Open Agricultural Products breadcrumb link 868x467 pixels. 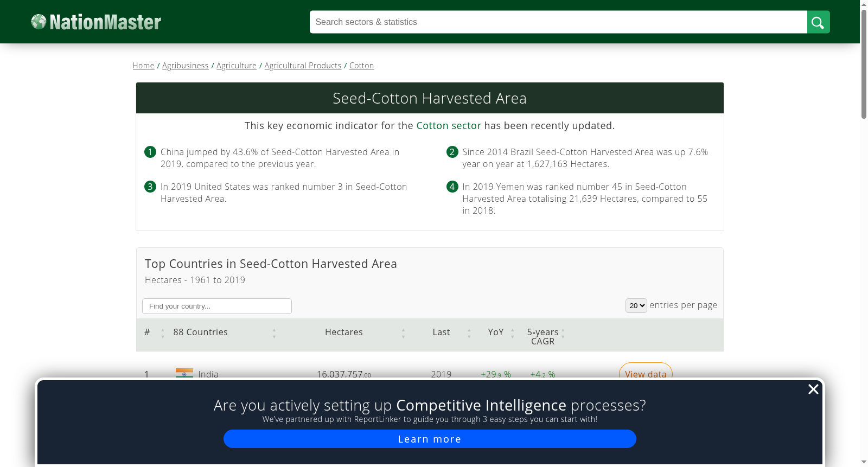click(x=303, y=66)
